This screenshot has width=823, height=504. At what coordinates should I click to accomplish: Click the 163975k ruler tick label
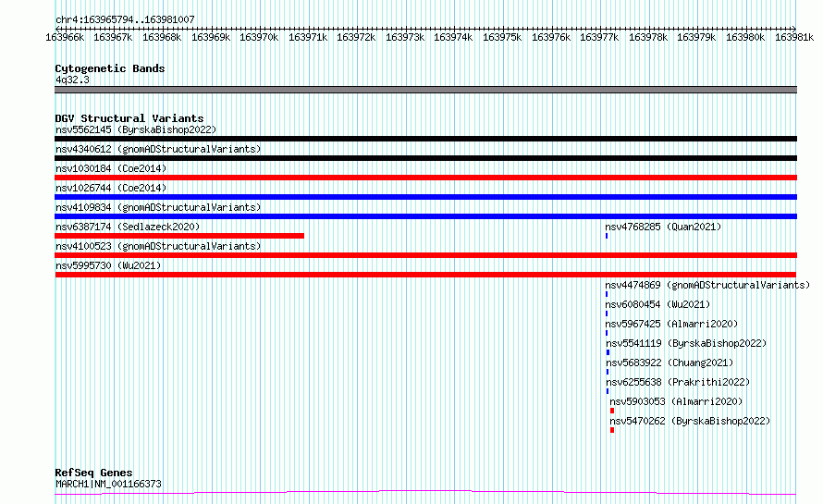point(502,37)
